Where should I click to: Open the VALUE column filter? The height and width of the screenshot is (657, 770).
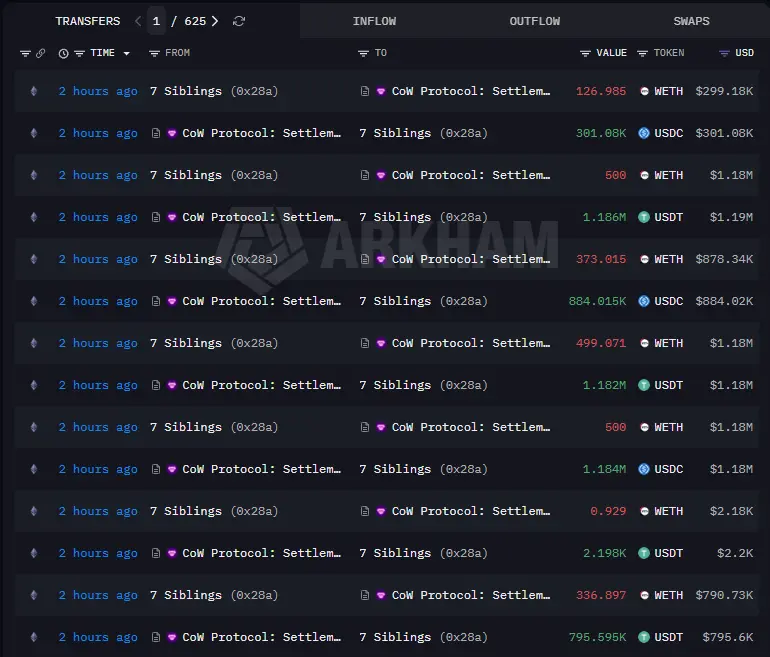(585, 53)
